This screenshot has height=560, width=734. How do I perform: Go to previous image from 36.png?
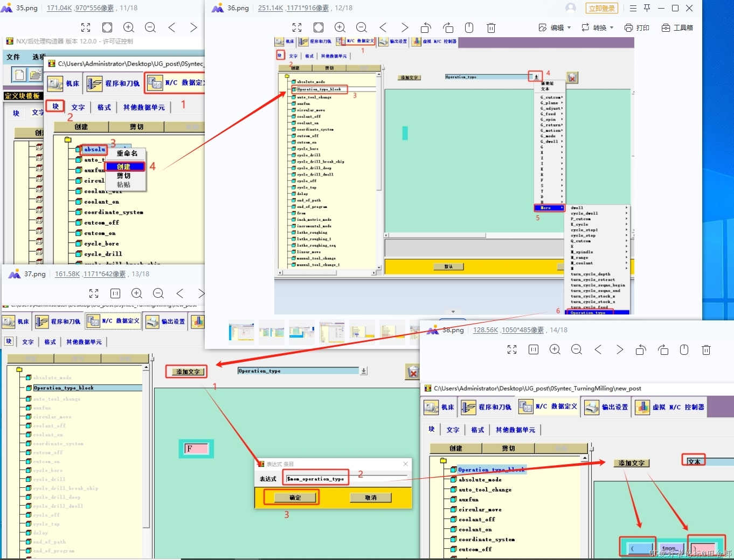[383, 27]
